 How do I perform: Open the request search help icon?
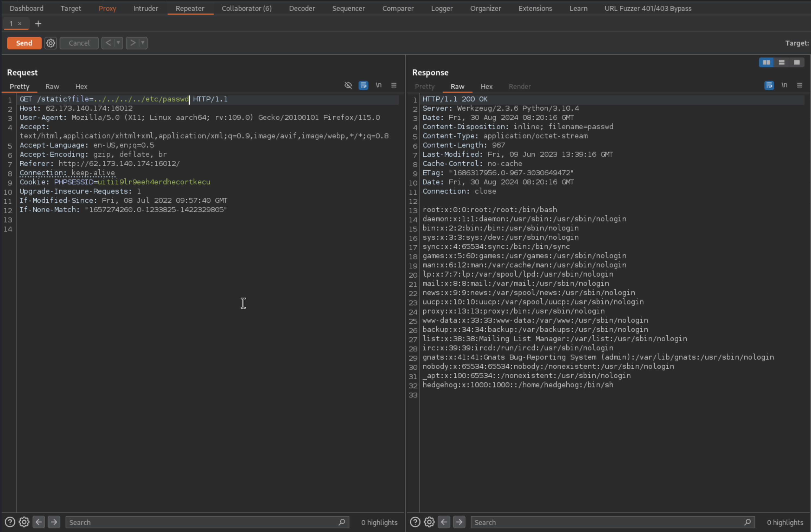pos(10,522)
